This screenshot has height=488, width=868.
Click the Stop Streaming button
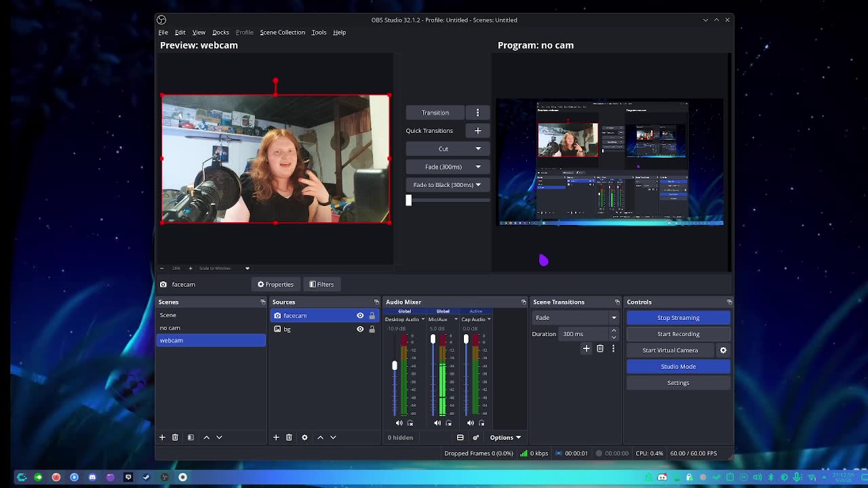678,318
